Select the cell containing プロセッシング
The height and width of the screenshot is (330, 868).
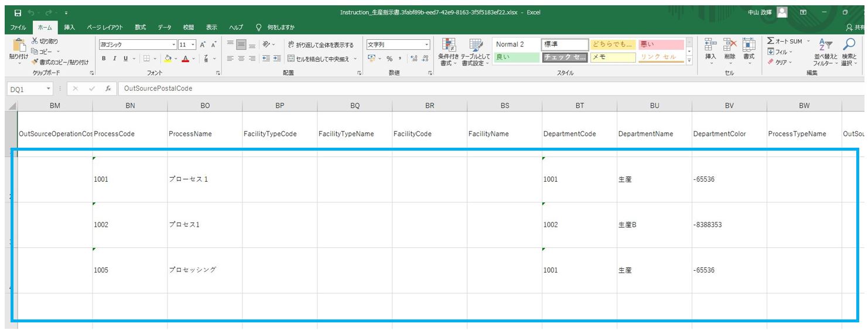tap(204, 270)
